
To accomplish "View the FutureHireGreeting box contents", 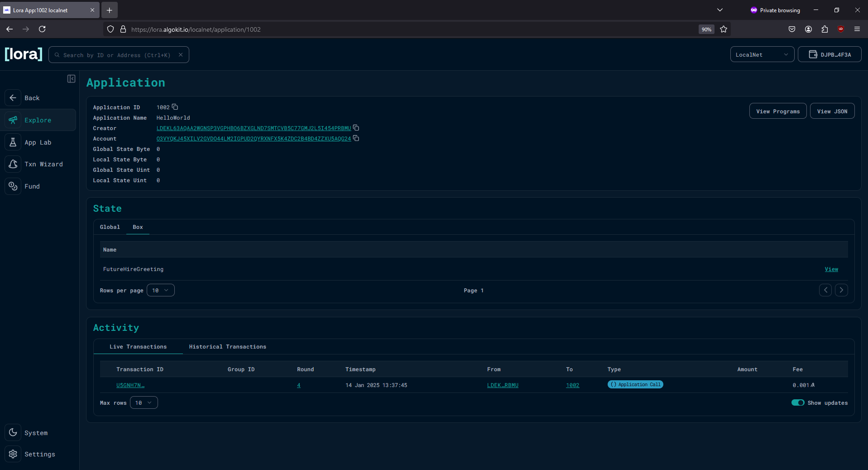I will tap(831, 269).
